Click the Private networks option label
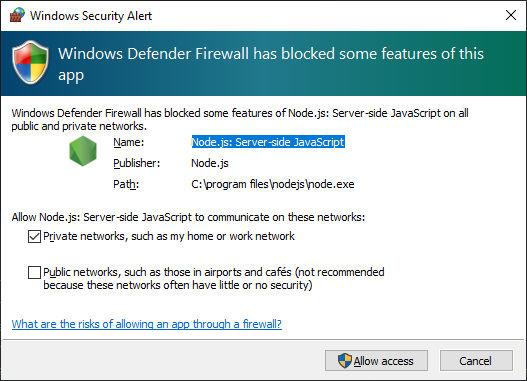Viewport: 527px width, 381px height. point(169,236)
